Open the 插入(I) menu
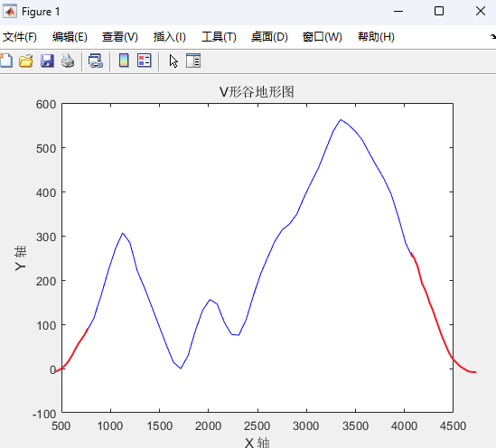496x448 pixels. tap(170, 37)
